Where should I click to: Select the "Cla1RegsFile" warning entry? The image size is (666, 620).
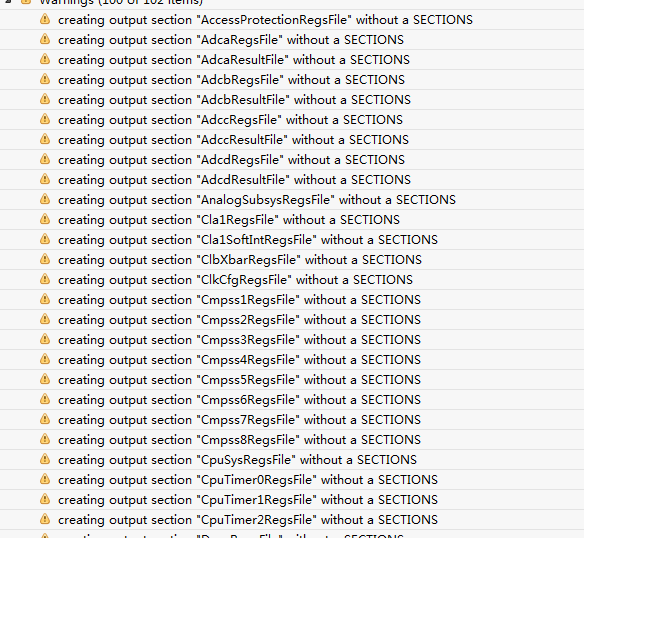pyautogui.click(x=228, y=220)
